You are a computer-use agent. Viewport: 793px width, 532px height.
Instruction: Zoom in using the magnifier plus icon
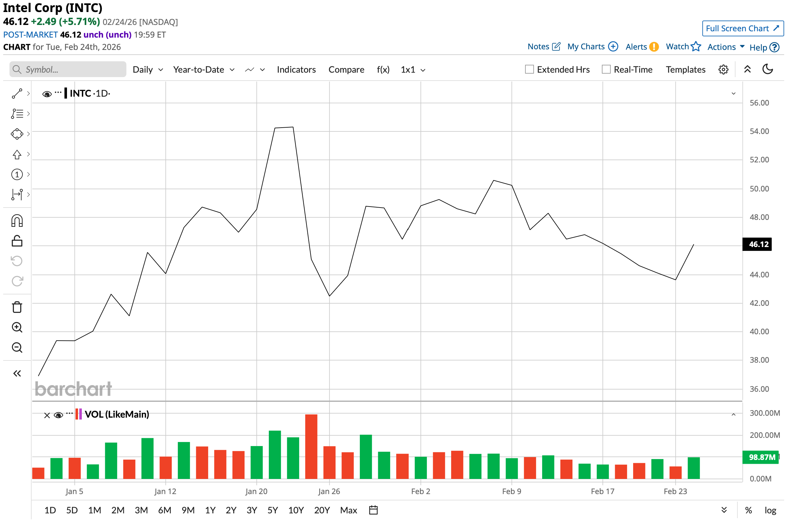(x=17, y=328)
